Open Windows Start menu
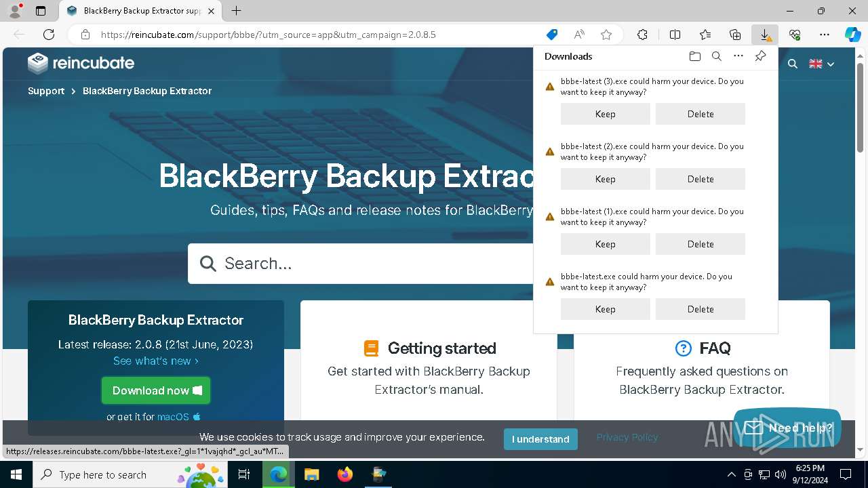 pos(16,474)
